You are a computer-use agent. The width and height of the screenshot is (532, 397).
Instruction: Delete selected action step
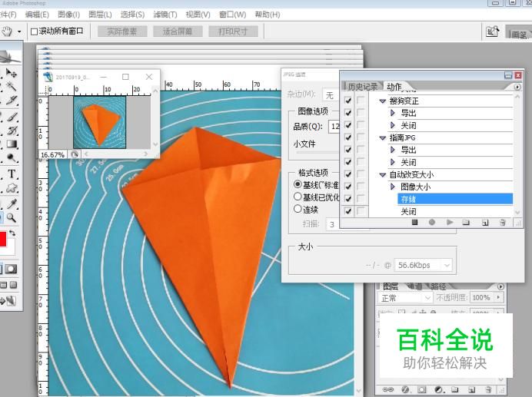click(x=503, y=223)
